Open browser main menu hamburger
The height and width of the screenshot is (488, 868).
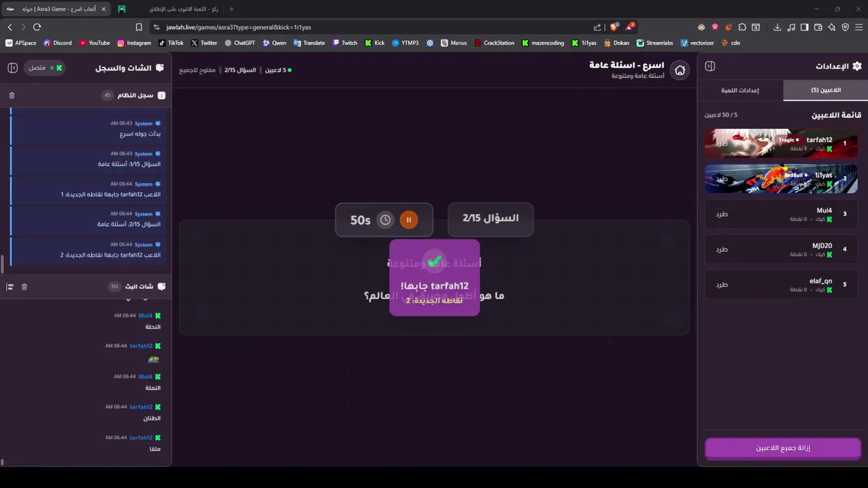pyautogui.click(x=858, y=27)
